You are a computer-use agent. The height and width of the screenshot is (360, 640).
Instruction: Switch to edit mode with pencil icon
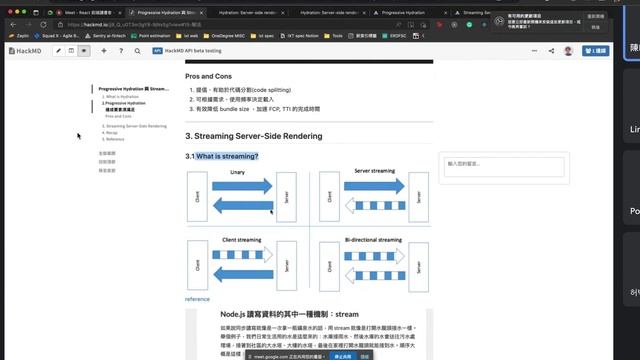[x=58, y=51]
